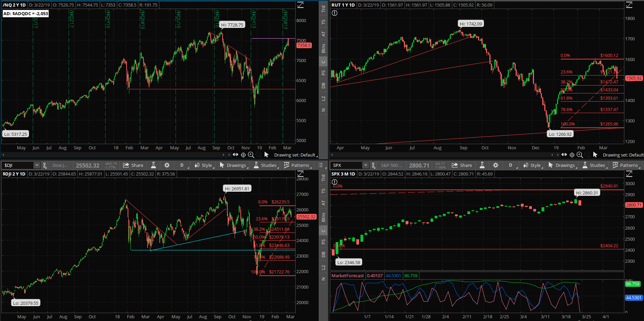Image resolution: width=644 pixels, height=321 pixels.
Task: Toggle the PS sidebar tab beside the /NQ chart
Action: click(323, 73)
